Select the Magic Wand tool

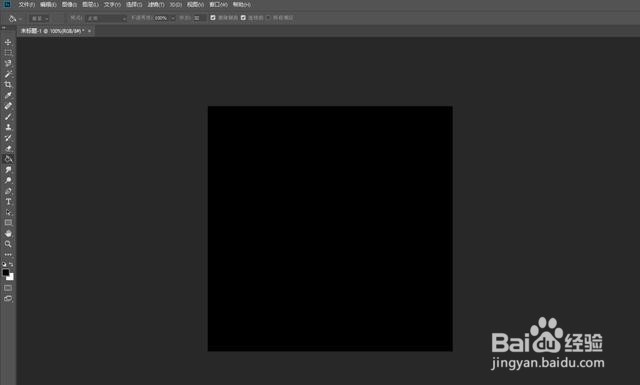click(x=8, y=74)
